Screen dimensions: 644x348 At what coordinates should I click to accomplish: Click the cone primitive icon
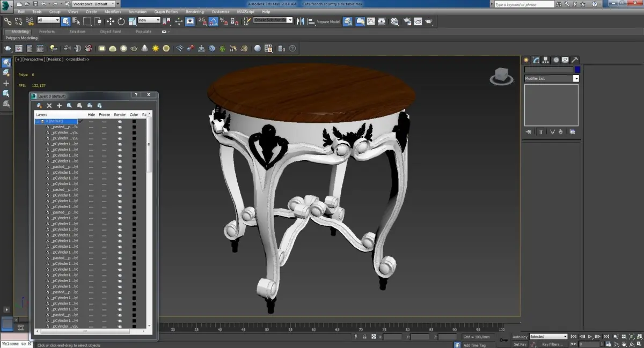(x=145, y=48)
